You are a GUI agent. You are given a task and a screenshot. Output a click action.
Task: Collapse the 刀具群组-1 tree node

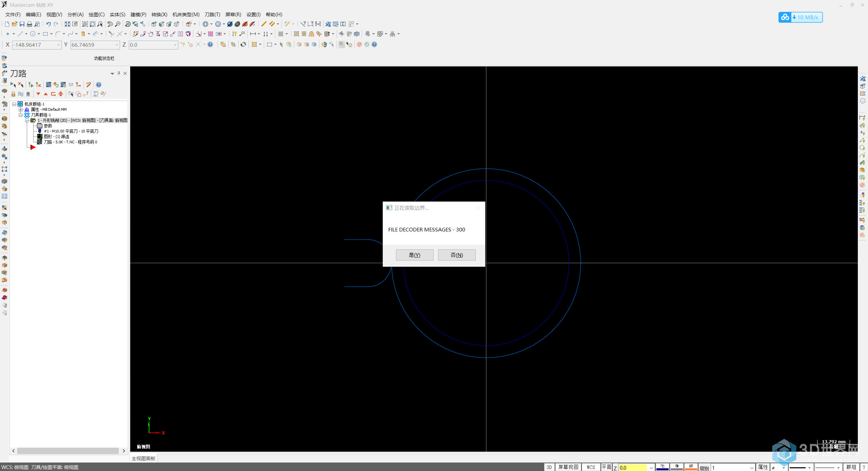coord(21,115)
